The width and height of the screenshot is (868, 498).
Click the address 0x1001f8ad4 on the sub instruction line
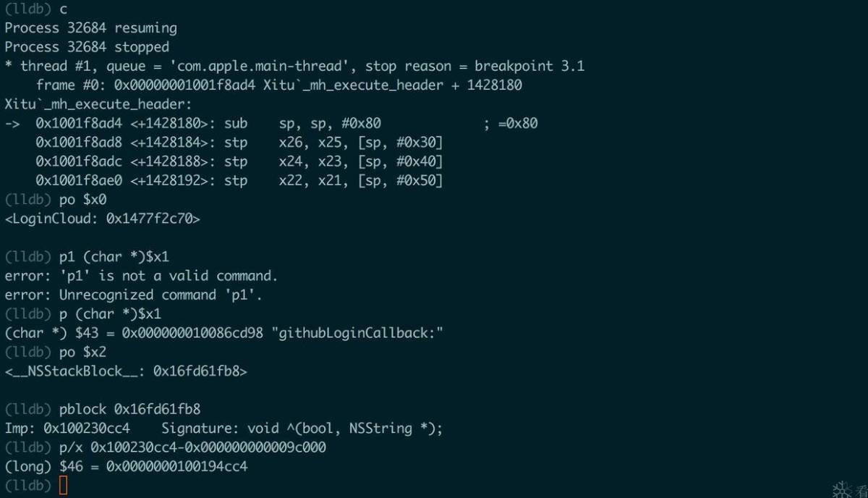[79, 123]
